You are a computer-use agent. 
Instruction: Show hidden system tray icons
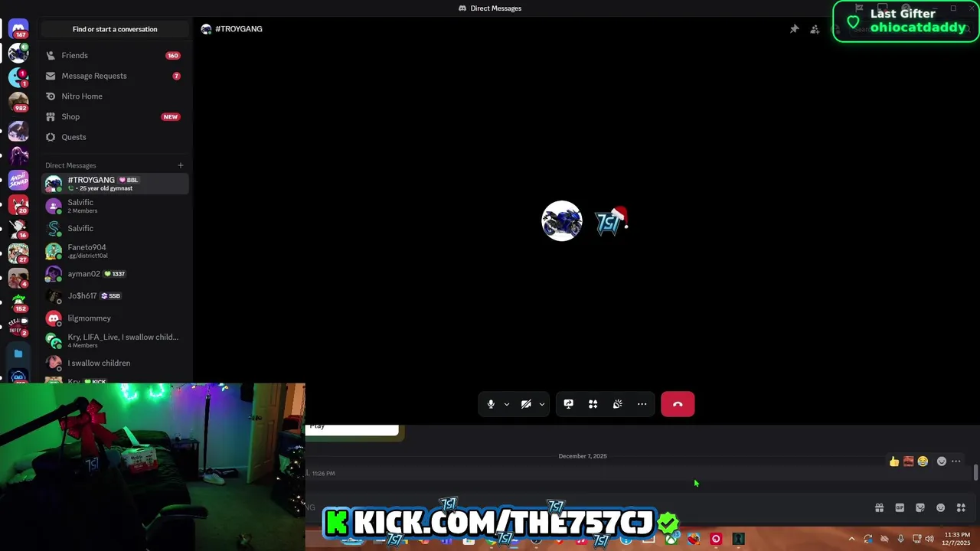pos(851,539)
